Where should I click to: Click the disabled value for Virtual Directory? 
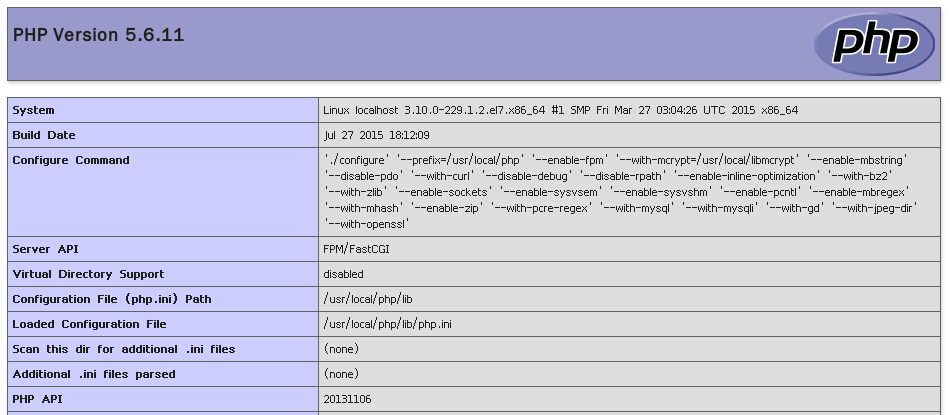[344, 274]
